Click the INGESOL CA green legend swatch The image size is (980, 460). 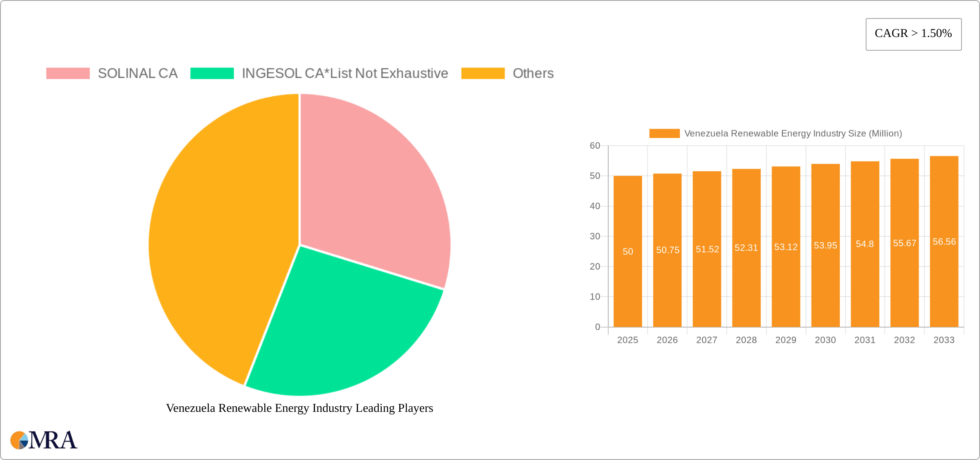[x=212, y=74]
